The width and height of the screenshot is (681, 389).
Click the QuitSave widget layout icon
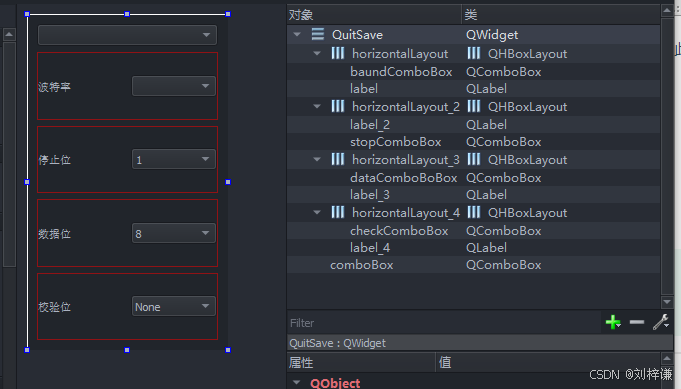click(318, 34)
